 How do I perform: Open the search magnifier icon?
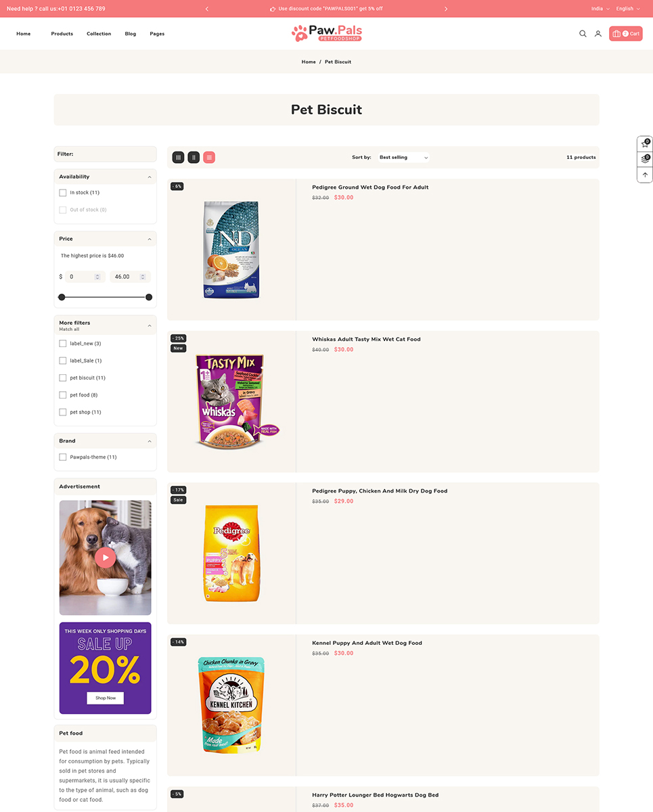click(583, 34)
